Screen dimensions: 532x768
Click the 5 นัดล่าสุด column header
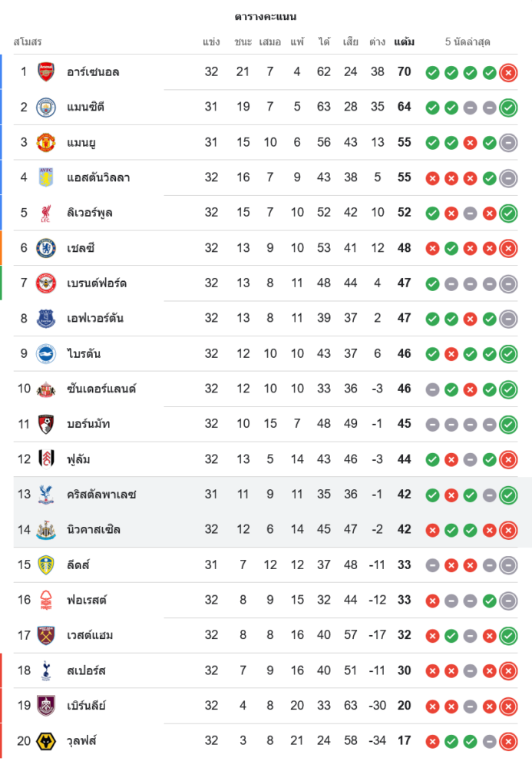click(468, 41)
